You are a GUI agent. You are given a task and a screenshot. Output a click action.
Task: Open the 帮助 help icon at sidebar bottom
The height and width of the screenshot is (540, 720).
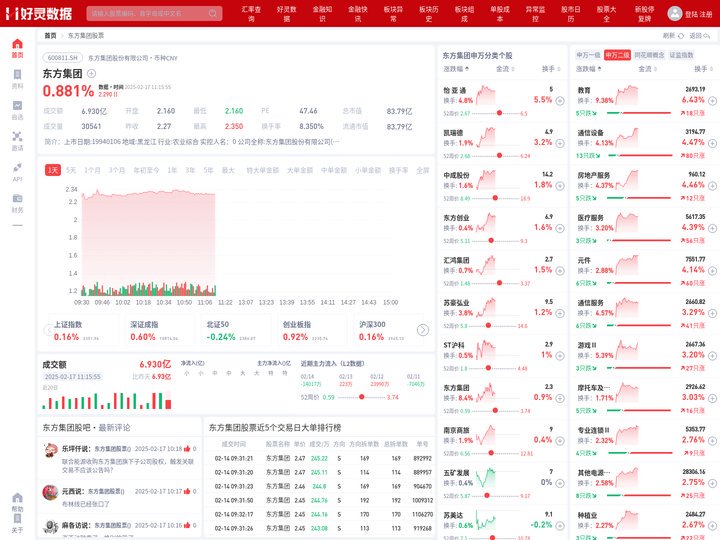coord(17,498)
